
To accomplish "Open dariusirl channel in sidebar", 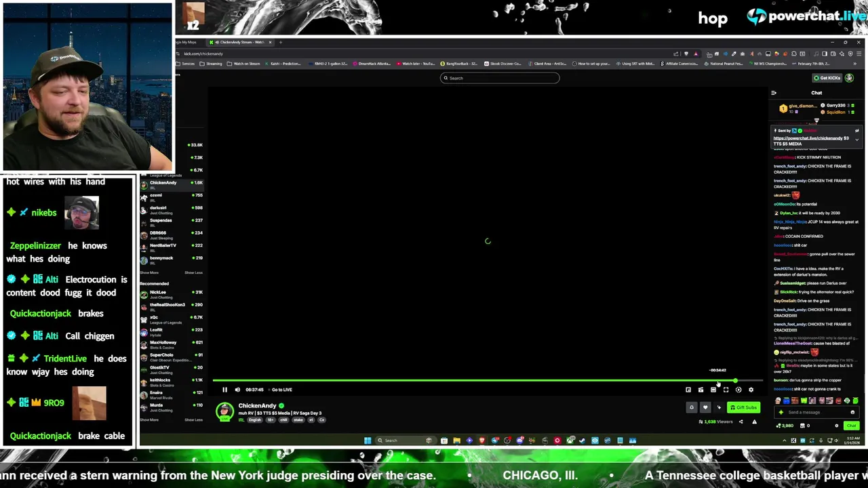I will click(x=172, y=209).
